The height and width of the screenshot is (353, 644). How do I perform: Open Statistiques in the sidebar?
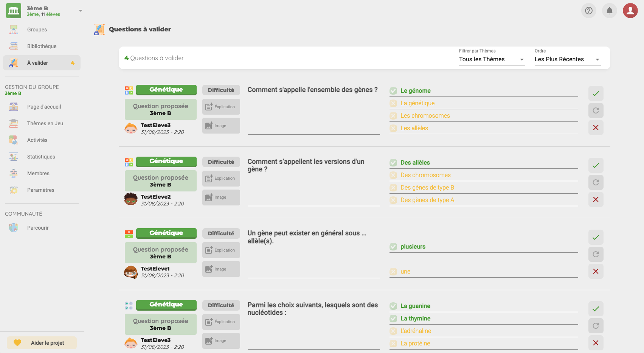click(41, 157)
